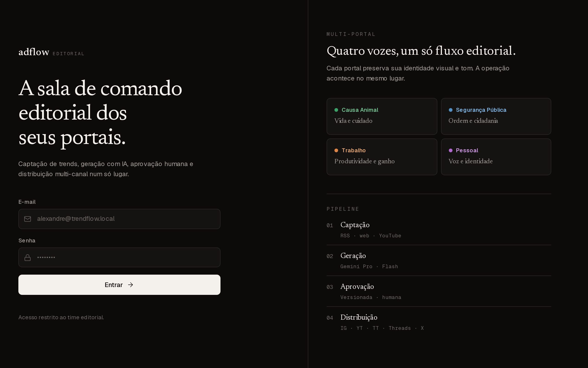Viewport: 588px width, 368px height.
Task: Click the "Aprovação" pipeline step title
Action: click(x=357, y=287)
